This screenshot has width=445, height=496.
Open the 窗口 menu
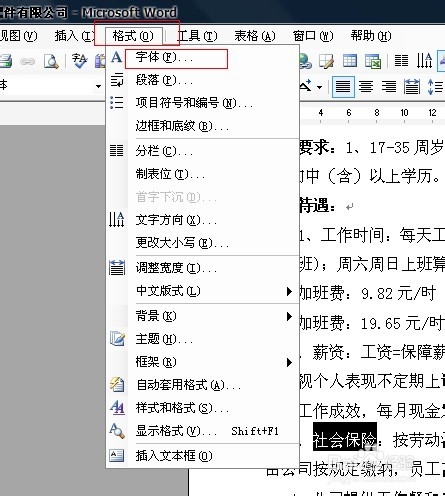coord(313,36)
